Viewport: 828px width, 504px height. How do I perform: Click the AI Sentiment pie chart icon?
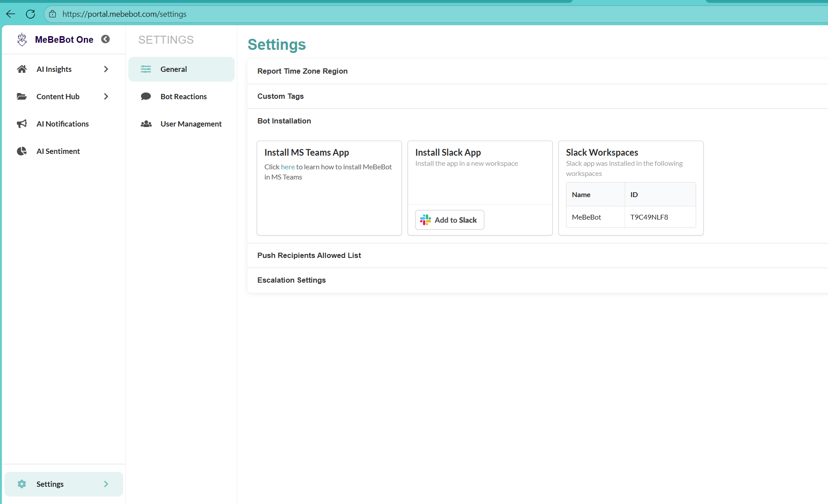click(22, 151)
